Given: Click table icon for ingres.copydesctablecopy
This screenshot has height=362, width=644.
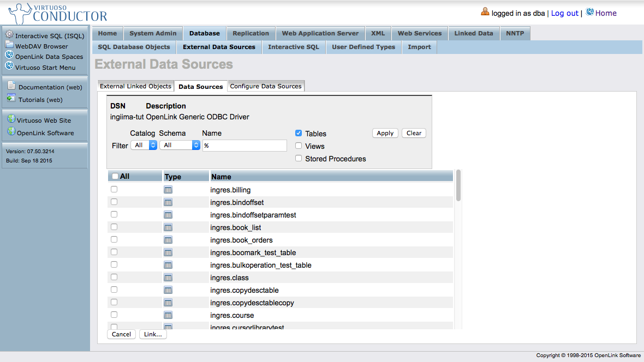Looking at the screenshot, I should pos(168,303).
